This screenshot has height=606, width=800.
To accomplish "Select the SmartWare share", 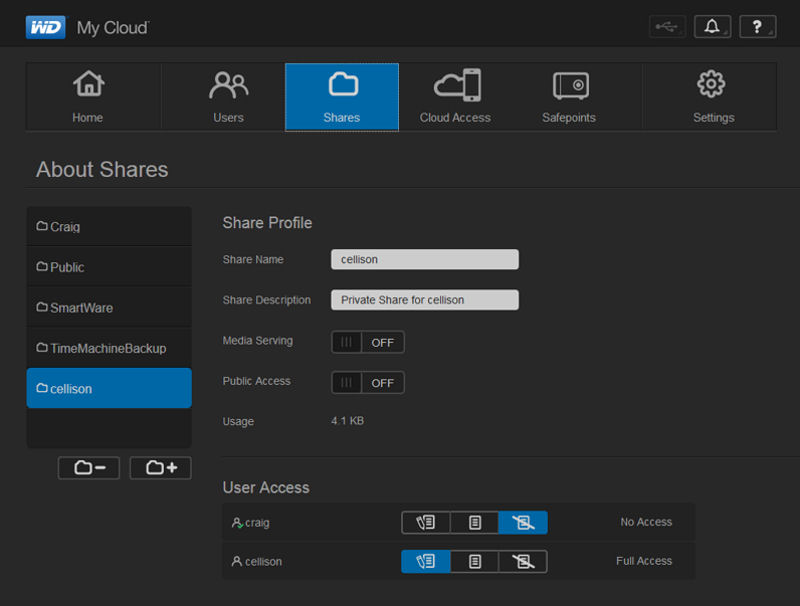I will pos(109,308).
